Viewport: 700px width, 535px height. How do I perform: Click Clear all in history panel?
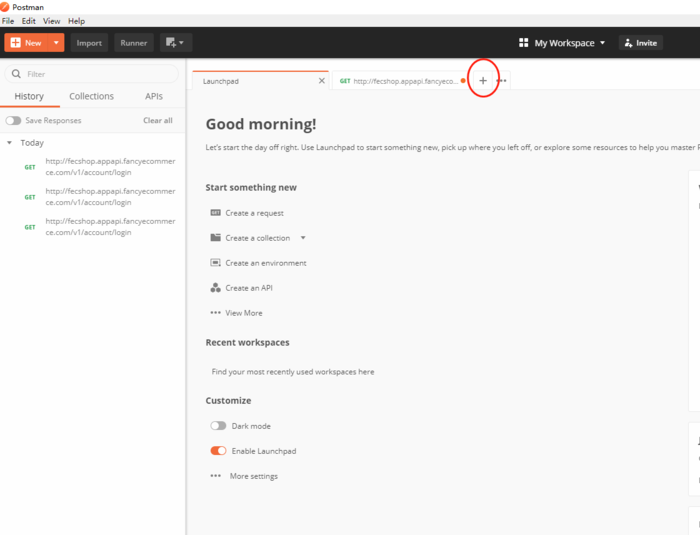point(157,121)
